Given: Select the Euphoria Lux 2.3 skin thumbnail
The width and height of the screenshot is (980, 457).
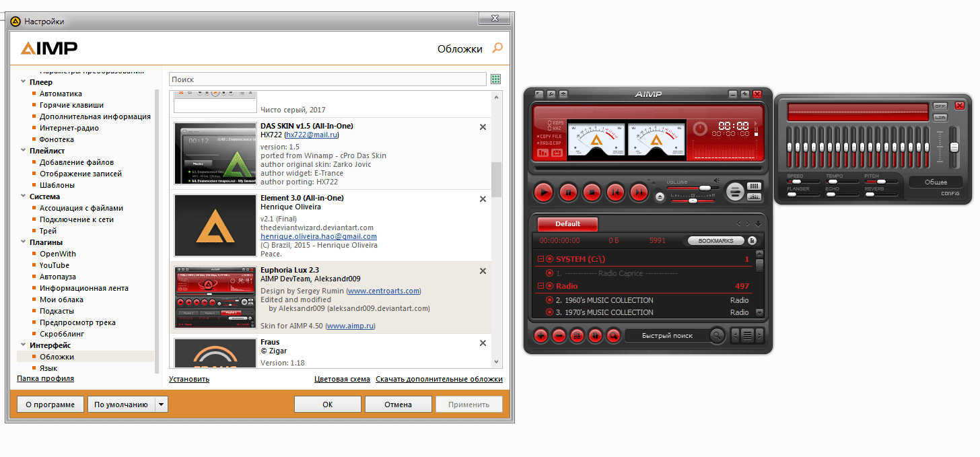Looking at the screenshot, I should click(x=215, y=297).
